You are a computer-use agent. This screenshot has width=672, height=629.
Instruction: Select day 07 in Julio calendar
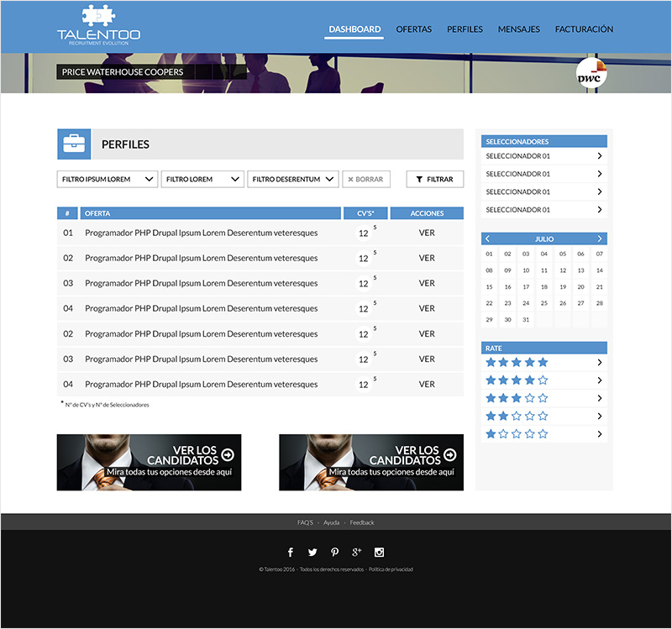600,254
